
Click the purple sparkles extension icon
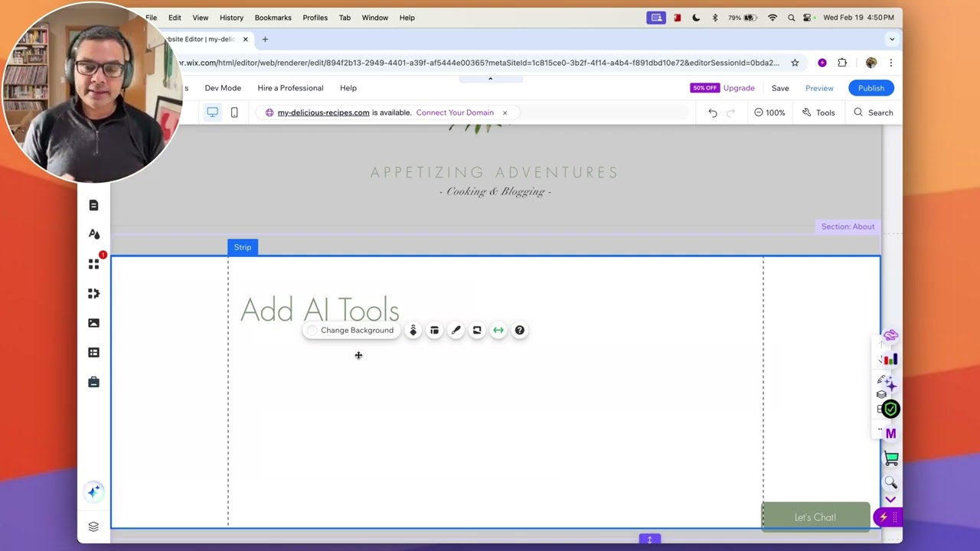pos(890,384)
